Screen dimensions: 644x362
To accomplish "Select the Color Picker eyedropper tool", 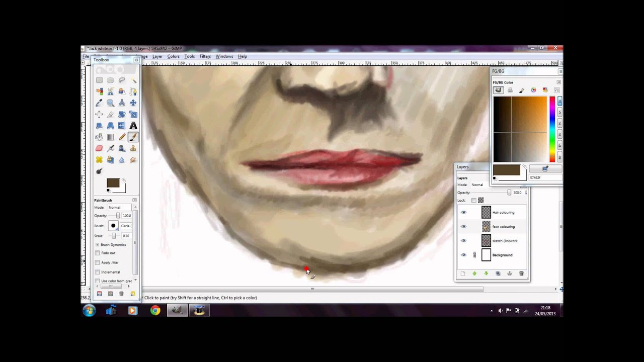I will [99, 103].
